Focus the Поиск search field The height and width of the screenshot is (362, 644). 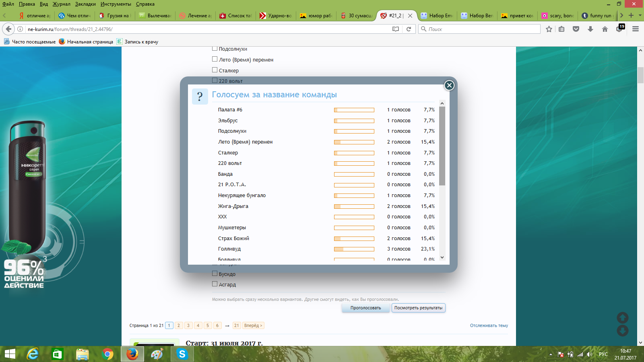coord(479,29)
